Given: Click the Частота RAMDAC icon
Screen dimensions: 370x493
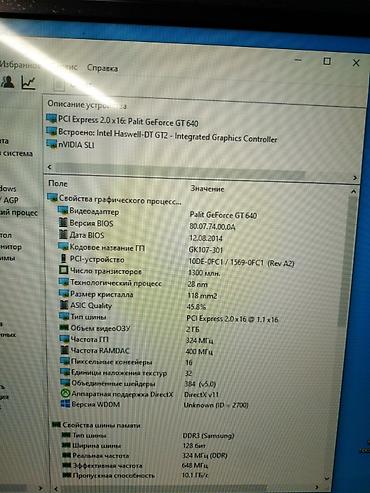Looking at the screenshot, I should pyautogui.click(x=65, y=350).
